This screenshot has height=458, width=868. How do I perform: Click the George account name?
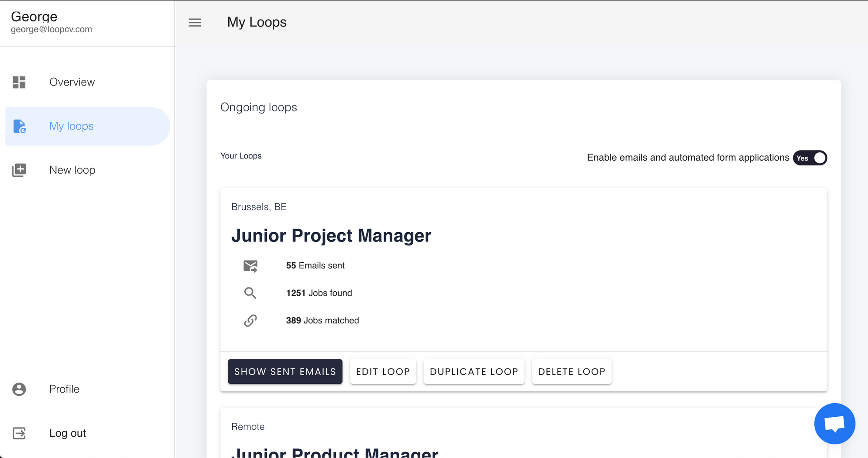pyautogui.click(x=34, y=16)
